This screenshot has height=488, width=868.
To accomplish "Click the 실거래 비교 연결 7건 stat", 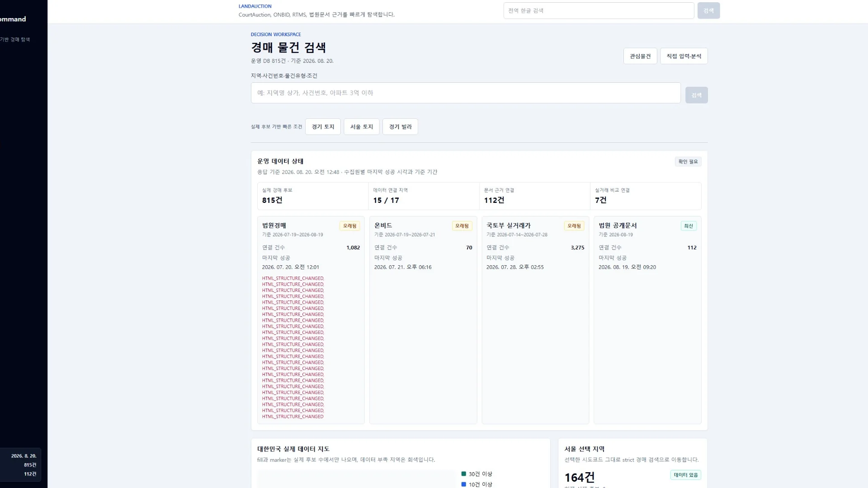I will click(646, 196).
